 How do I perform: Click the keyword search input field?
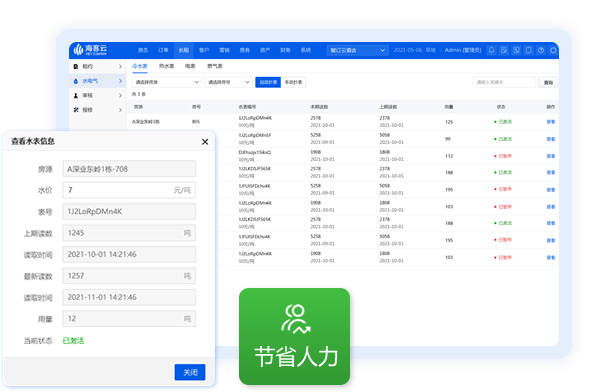tap(504, 82)
